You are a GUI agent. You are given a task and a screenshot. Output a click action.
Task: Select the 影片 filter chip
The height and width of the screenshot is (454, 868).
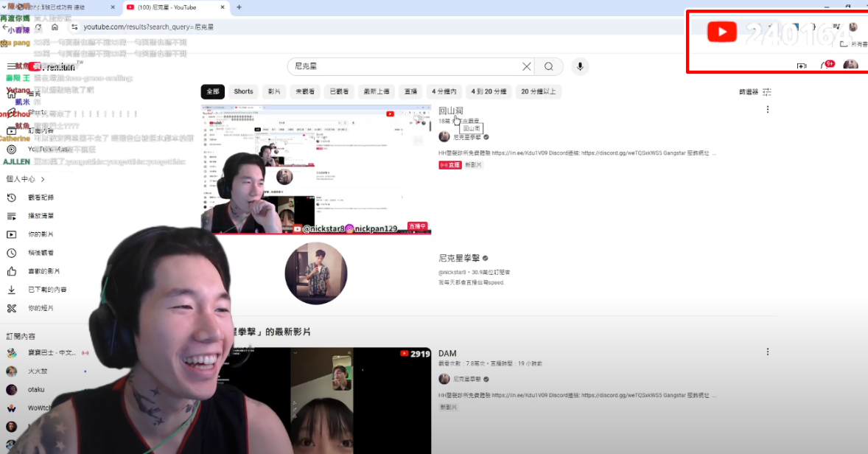[x=274, y=91]
